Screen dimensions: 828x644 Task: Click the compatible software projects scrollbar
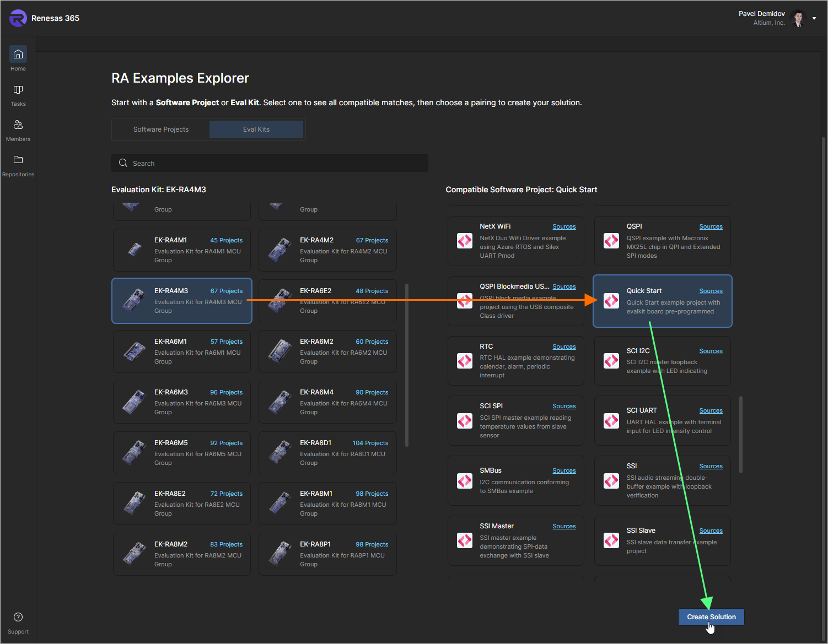point(741,434)
